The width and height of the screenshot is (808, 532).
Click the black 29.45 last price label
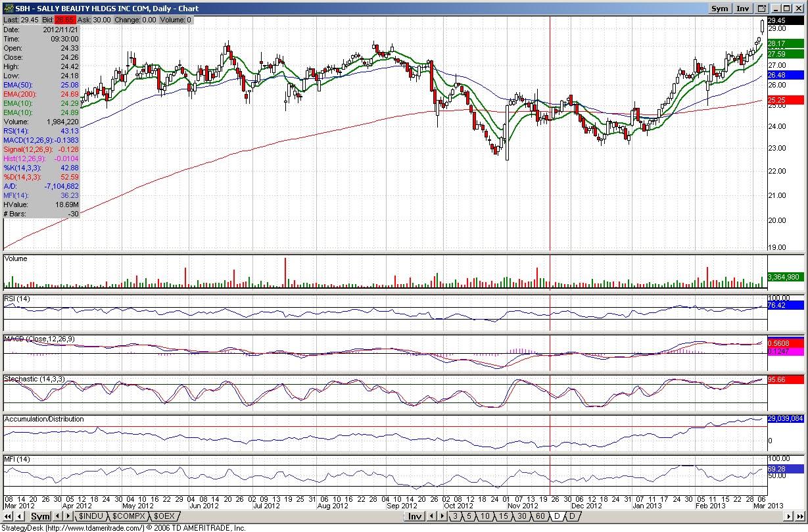pyautogui.click(x=786, y=20)
